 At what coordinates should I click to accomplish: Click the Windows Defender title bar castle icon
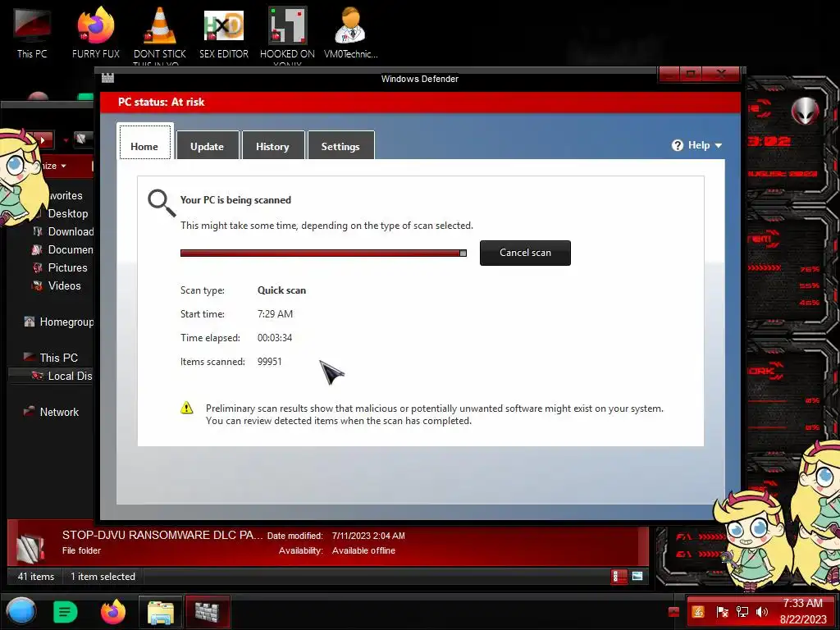pos(107,78)
